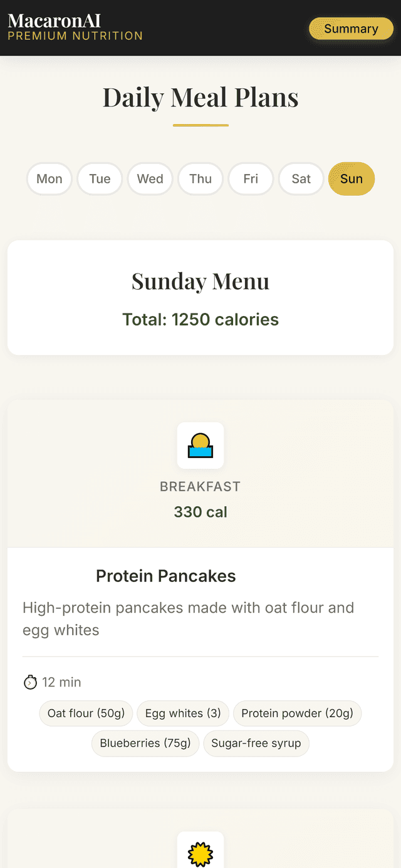Viewport: 401px width, 868px height.
Task: Select the Egg whites (3) ingredient
Action: (182, 713)
